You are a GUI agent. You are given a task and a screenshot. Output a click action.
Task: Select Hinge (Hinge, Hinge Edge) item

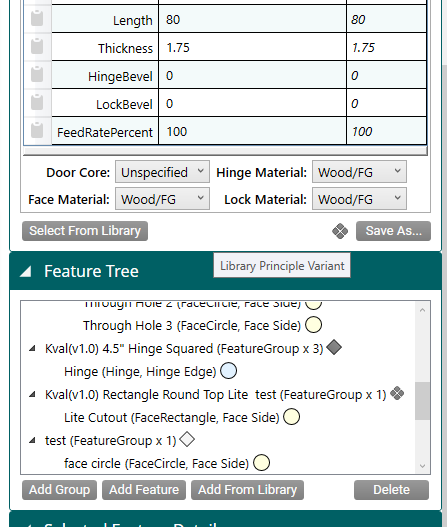coord(140,372)
